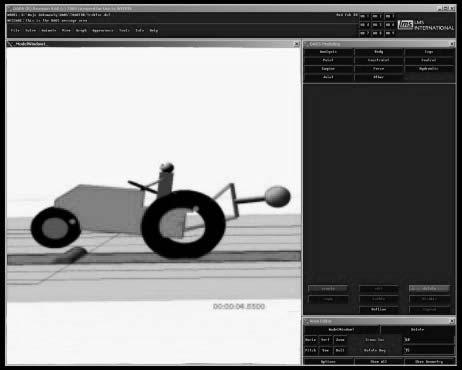This screenshot has width=462, height=370.
Task: Open the Graph menu
Action: point(81,30)
